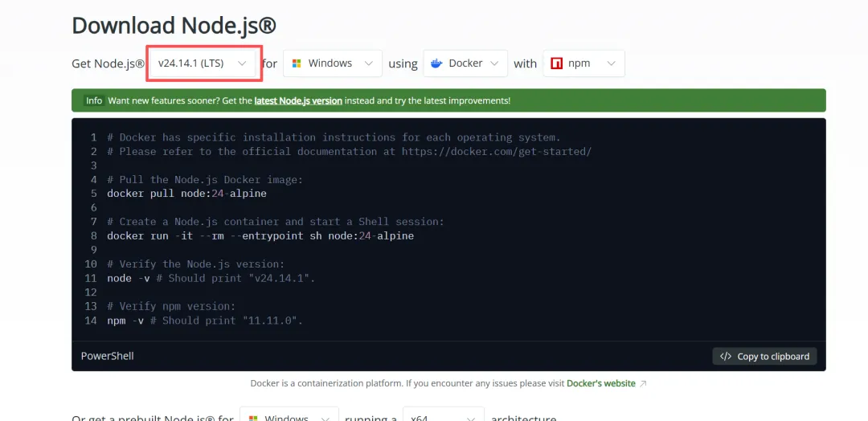
Task: Click the red npm logo icon
Action: 557,63
